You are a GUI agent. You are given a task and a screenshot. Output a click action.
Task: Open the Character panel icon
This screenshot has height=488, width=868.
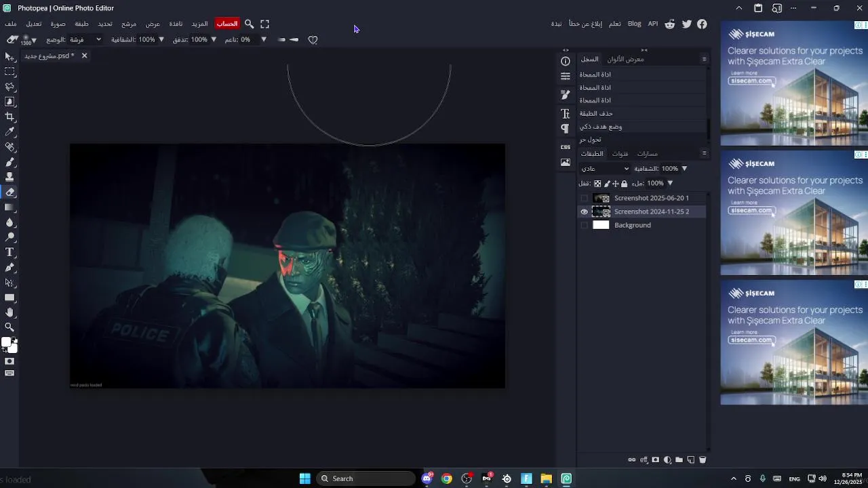pyautogui.click(x=566, y=114)
